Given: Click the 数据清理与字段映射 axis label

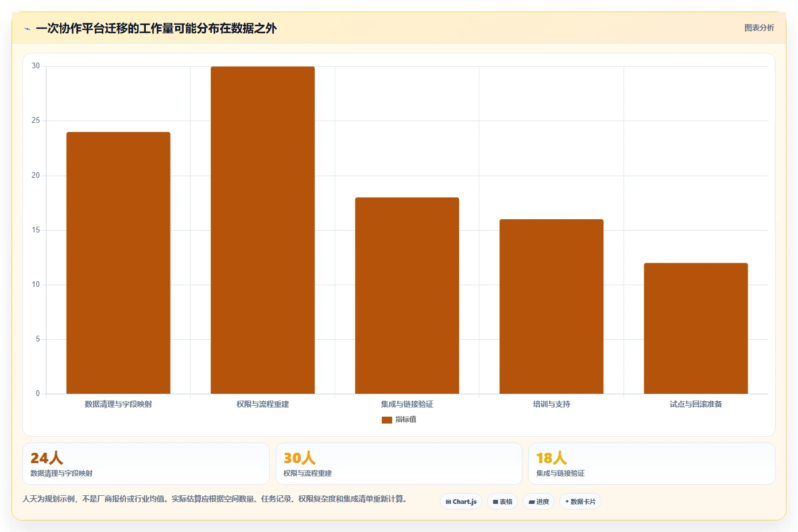Looking at the screenshot, I should 118,404.
